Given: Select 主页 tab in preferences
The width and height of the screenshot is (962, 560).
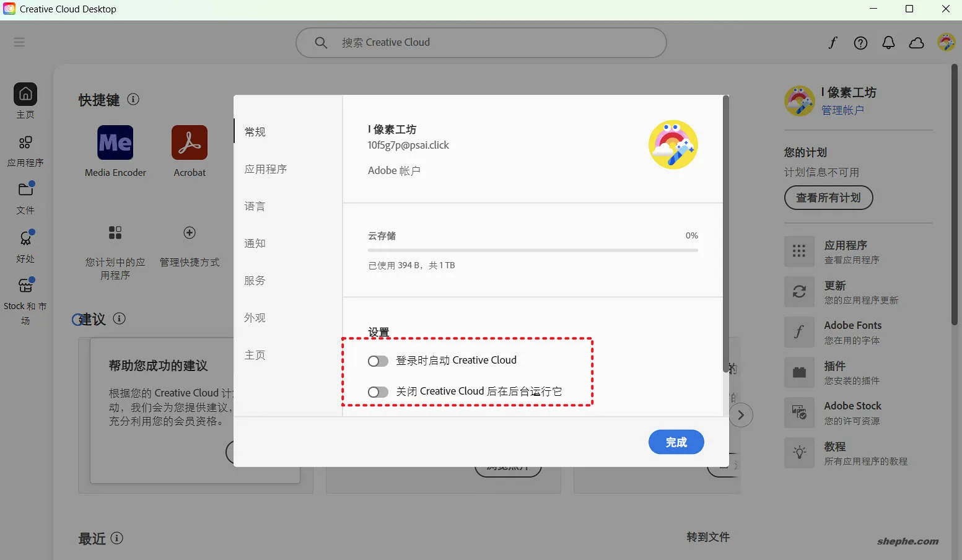Looking at the screenshot, I should (x=255, y=354).
